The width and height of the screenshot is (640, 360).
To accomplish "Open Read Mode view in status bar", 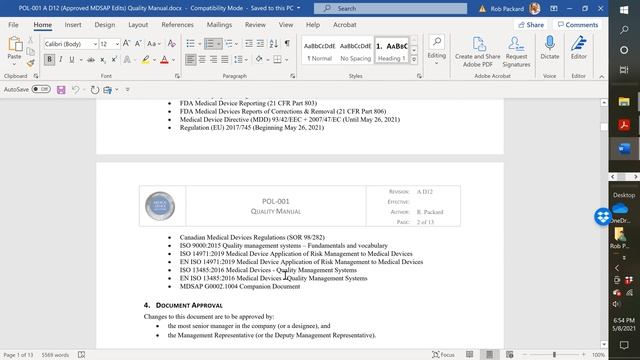I will click(470, 354).
